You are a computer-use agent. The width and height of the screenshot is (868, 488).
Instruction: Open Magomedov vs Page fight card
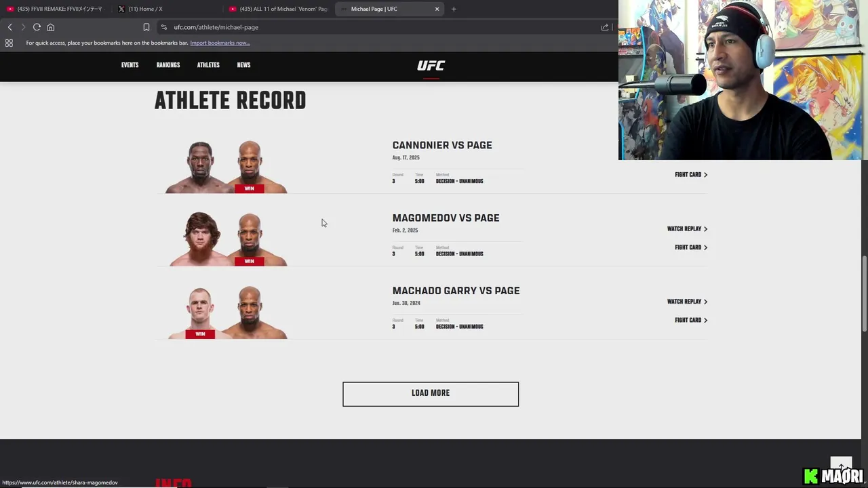click(691, 247)
